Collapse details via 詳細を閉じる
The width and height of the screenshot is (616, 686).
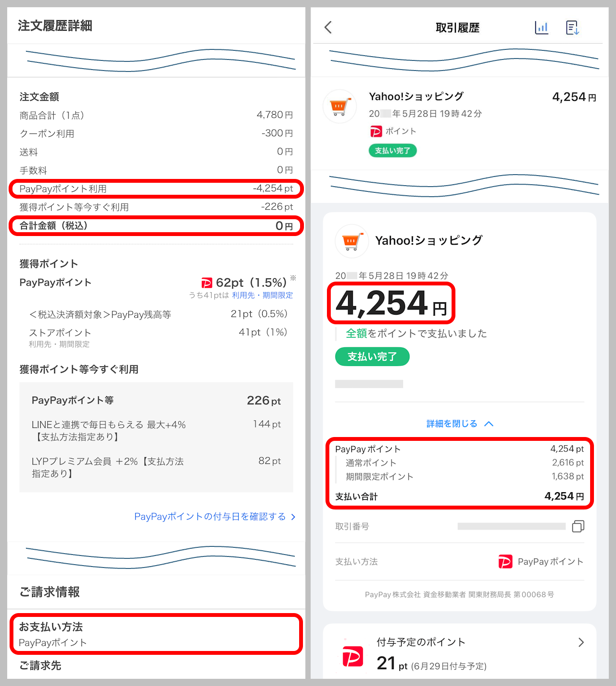point(460,424)
